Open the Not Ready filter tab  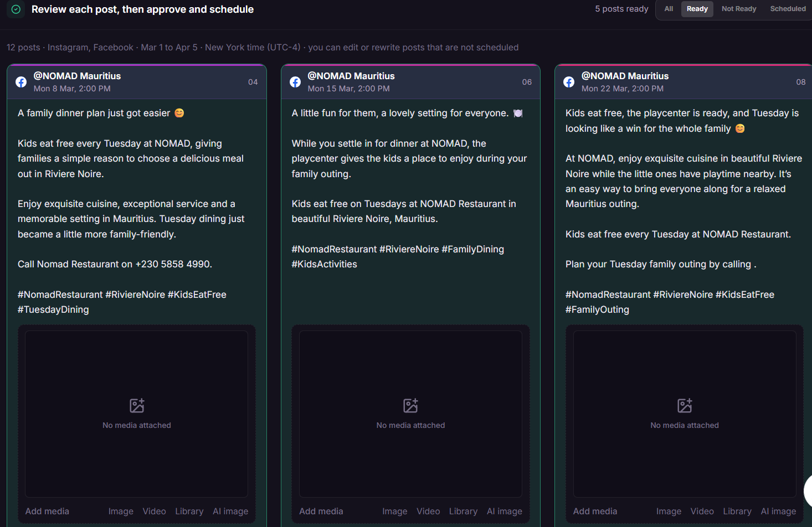coord(739,9)
